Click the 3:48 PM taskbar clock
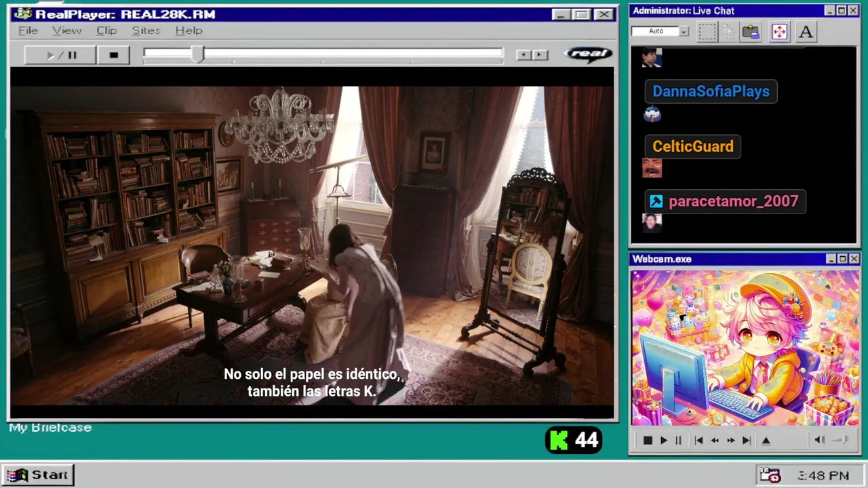This screenshot has height=488, width=868. click(x=823, y=476)
